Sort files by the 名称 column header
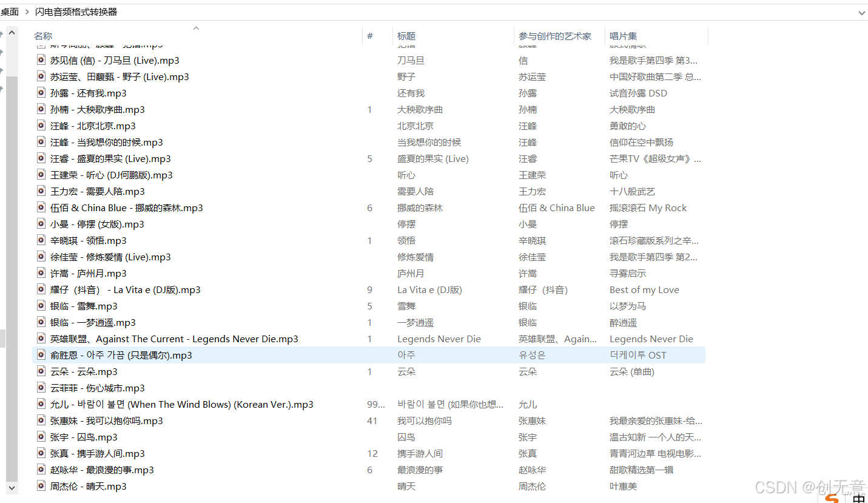The width and height of the screenshot is (868, 503). click(43, 36)
